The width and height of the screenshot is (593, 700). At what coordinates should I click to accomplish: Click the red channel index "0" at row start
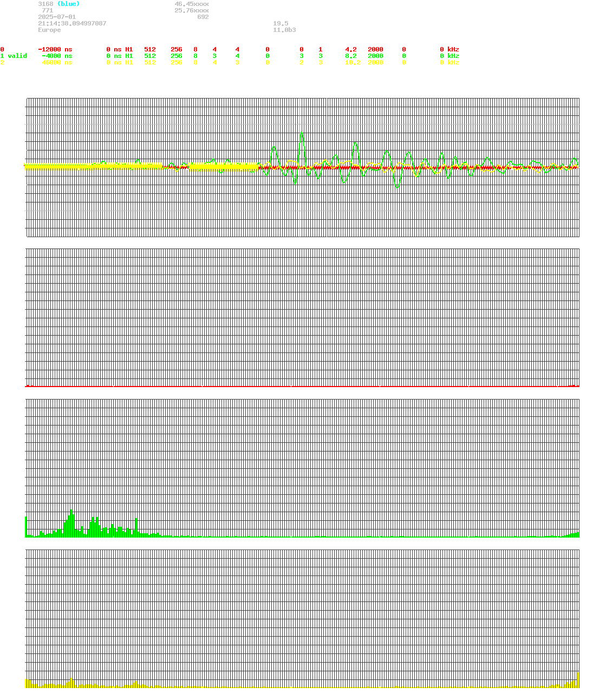2,50
